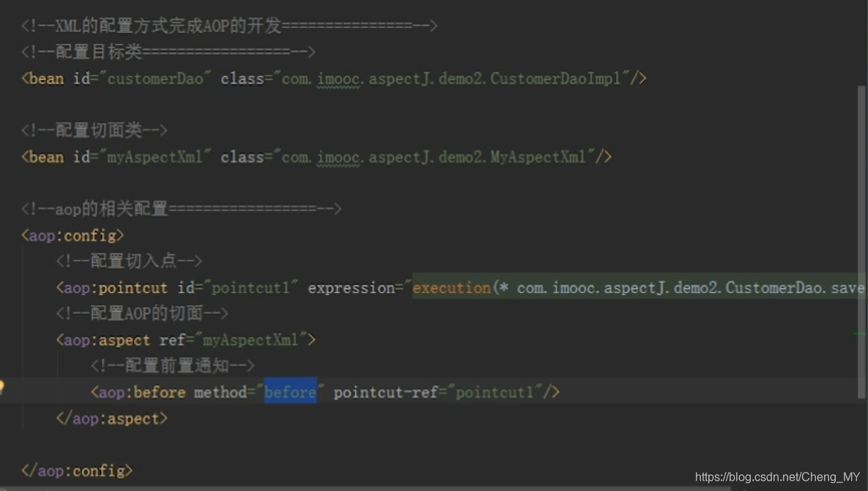Click the opening aop:config tag
868x491 pixels.
click(73, 236)
